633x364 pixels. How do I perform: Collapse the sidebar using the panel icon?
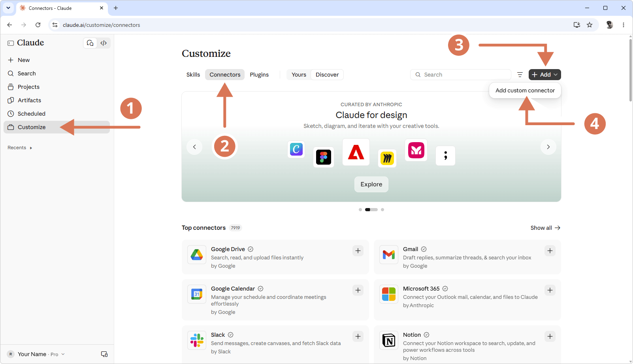(11, 43)
